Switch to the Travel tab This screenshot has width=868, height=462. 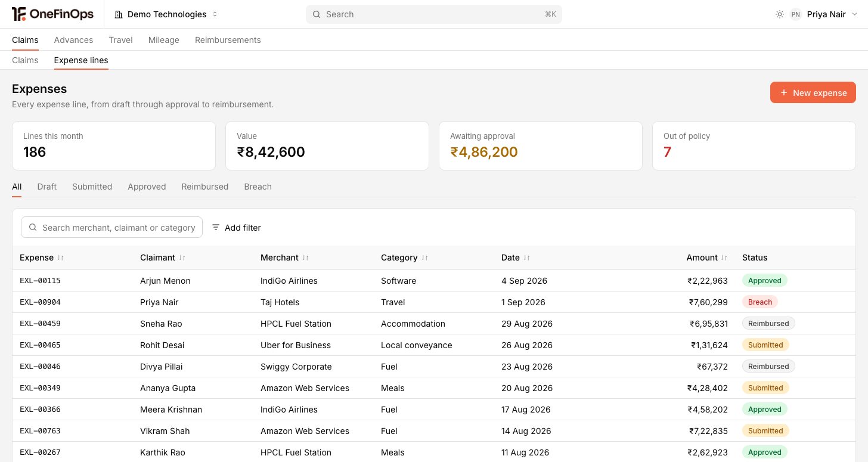[x=120, y=40]
